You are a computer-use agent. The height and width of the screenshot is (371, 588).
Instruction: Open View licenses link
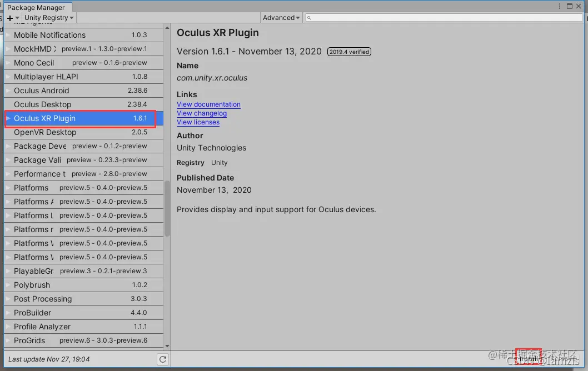coord(198,122)
